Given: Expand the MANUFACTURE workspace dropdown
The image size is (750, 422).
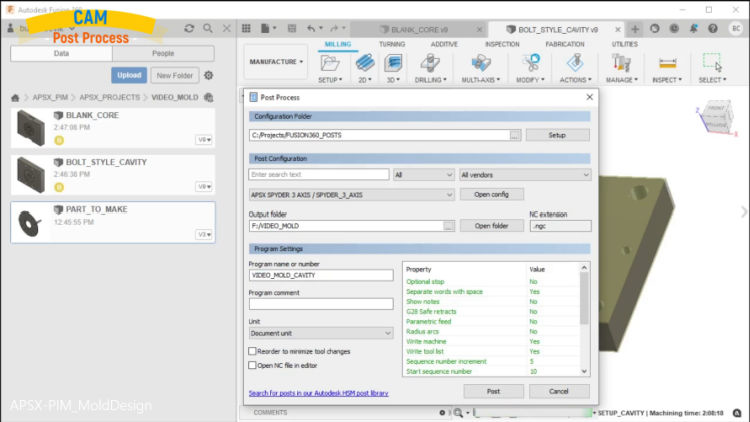Looking at the screenshot, I should pos(276,62).
